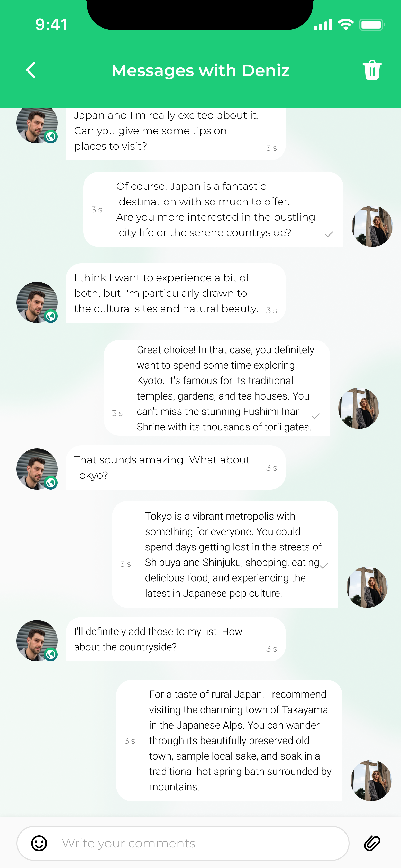Tap the battery indicator in status bar
The image size is (401, 868).
pos(372,25)
